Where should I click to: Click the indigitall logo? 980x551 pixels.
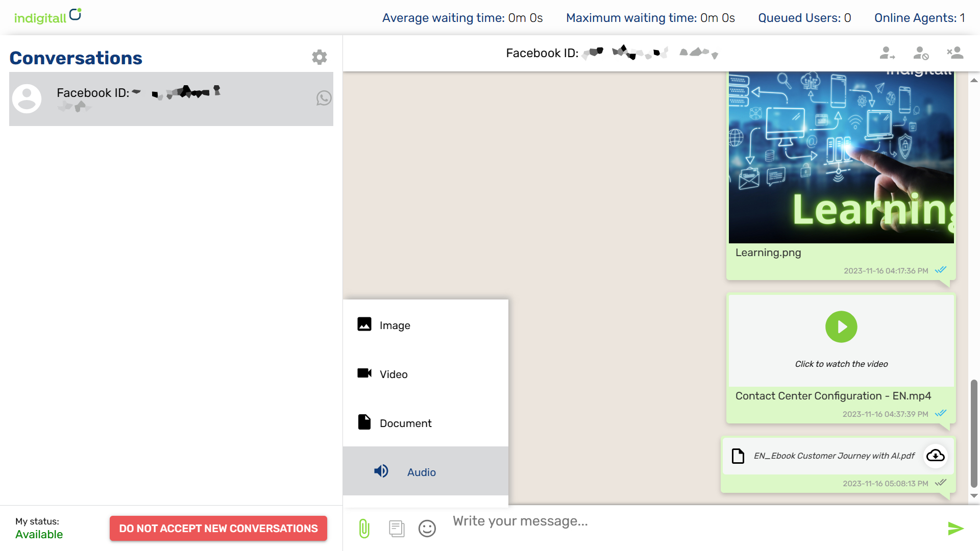48,16
